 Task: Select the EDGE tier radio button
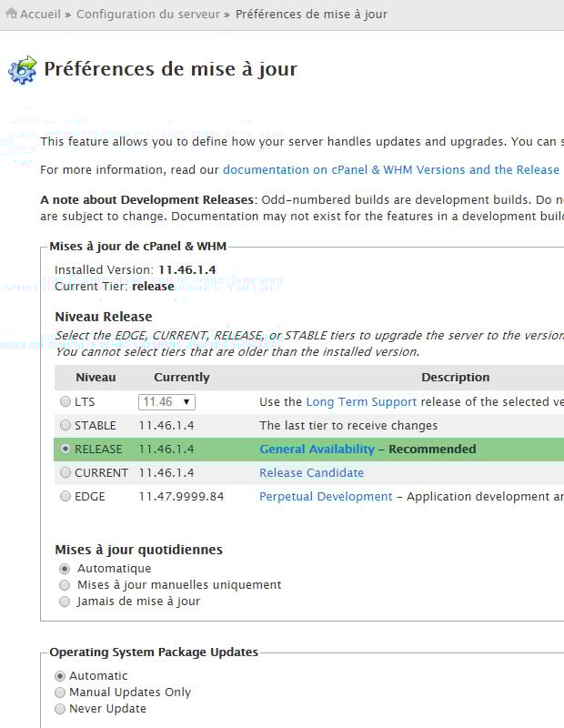65,496
